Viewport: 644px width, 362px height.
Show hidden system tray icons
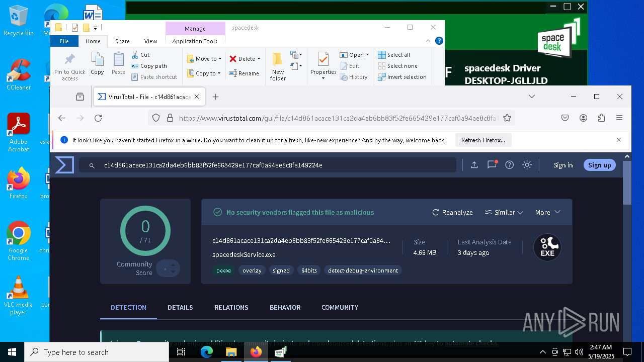coord(542,352)
